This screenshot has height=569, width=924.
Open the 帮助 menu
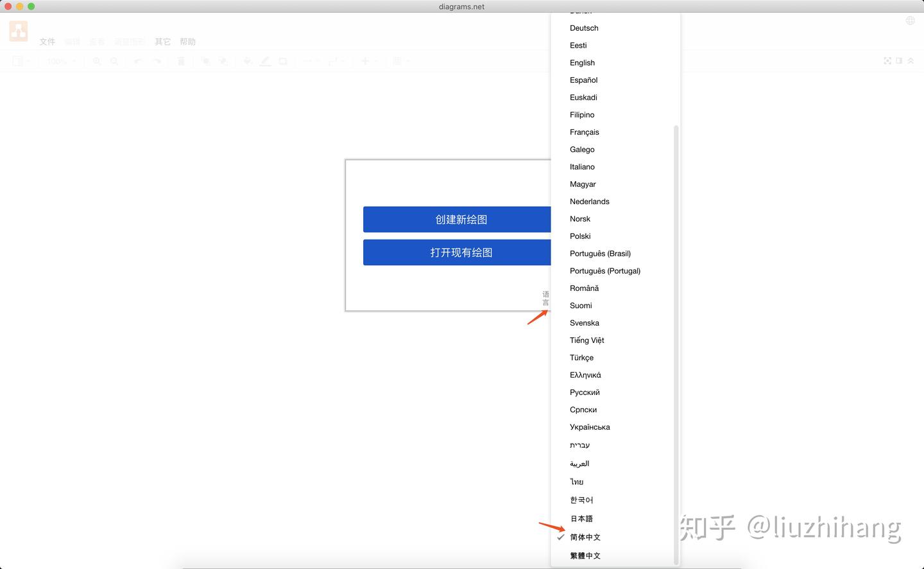pyautogui.click(x=188, y=42)
